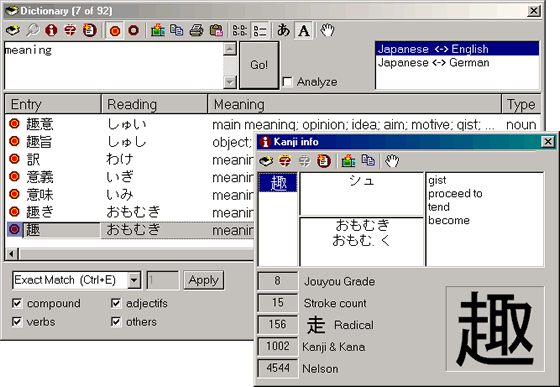Click 'proceed to' meaning in Kanji info

[x=455, y=194]
